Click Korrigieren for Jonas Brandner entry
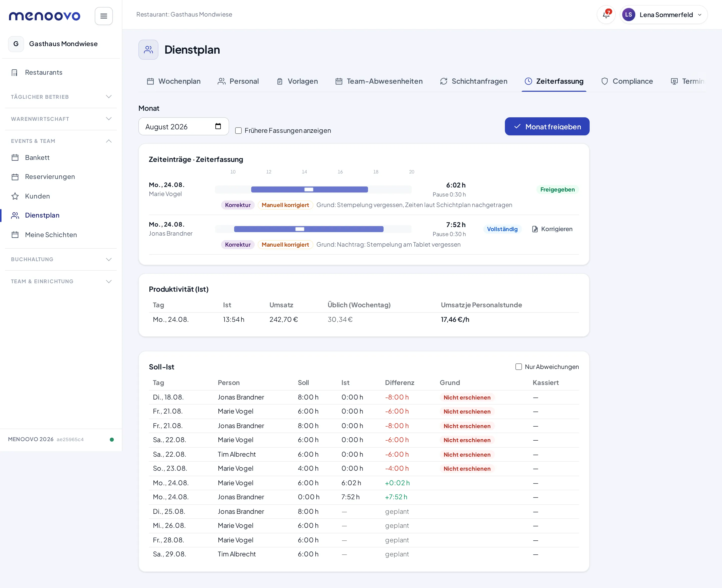The height and width of the screenshot is (588, 722). coord(552,229)
